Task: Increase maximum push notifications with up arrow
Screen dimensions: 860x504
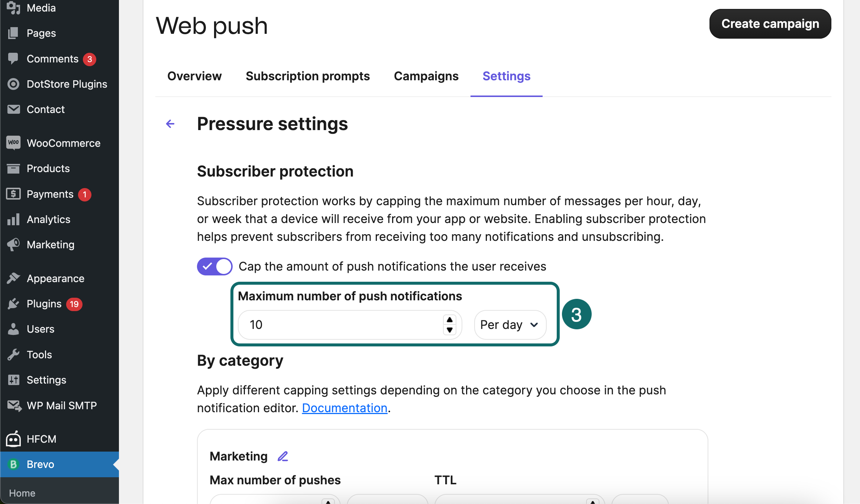Action: coord(450,320)
